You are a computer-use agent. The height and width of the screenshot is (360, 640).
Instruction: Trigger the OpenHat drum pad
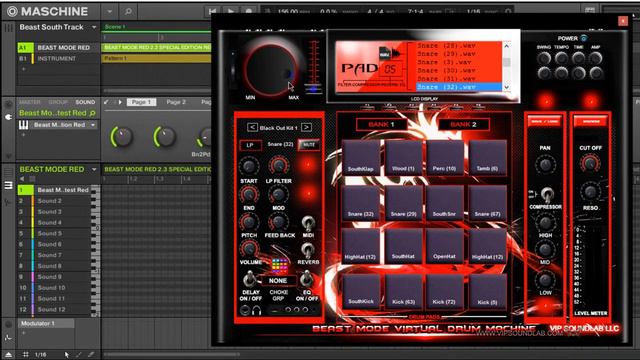point(444,246)
